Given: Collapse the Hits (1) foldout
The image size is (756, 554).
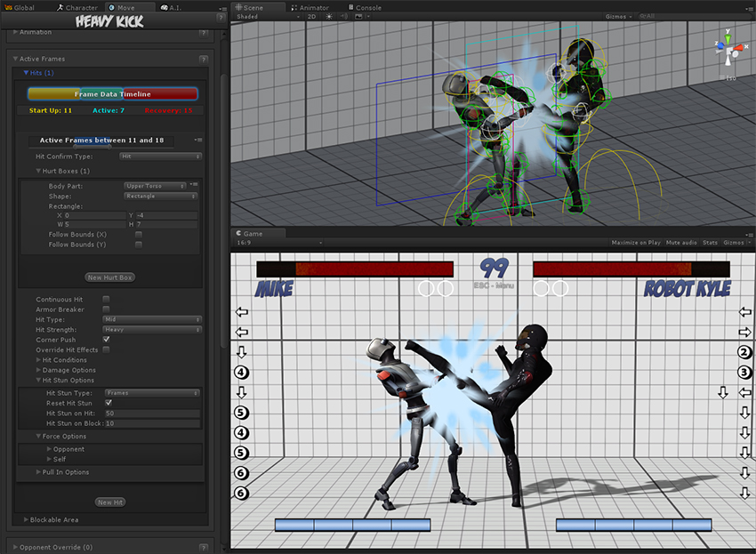Looking at the screenshot, I should point(26,73).
